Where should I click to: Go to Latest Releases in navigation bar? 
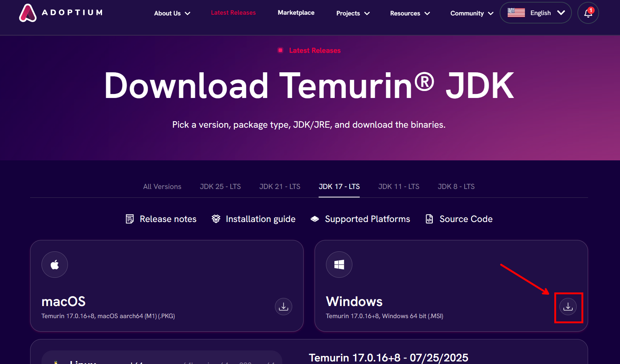click(233, 12)
